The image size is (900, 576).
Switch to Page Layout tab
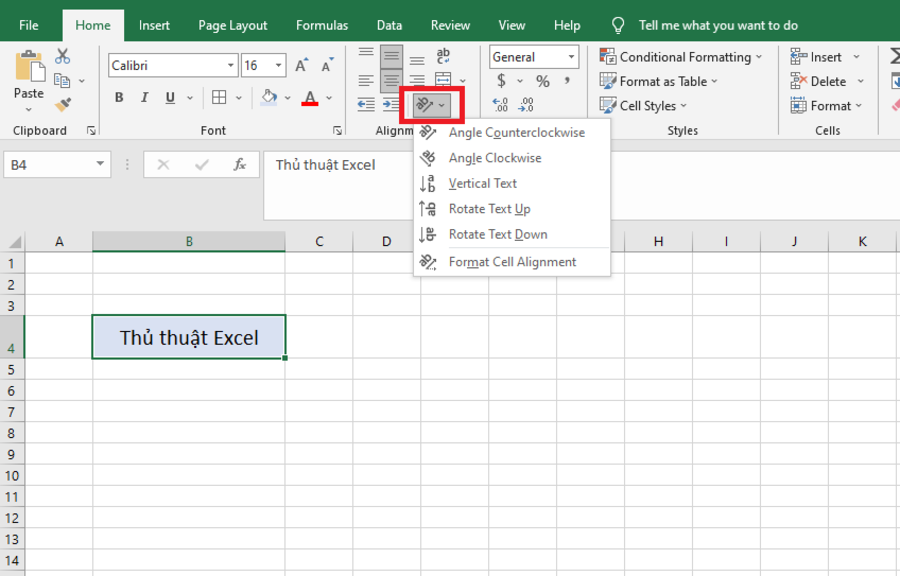232,25
